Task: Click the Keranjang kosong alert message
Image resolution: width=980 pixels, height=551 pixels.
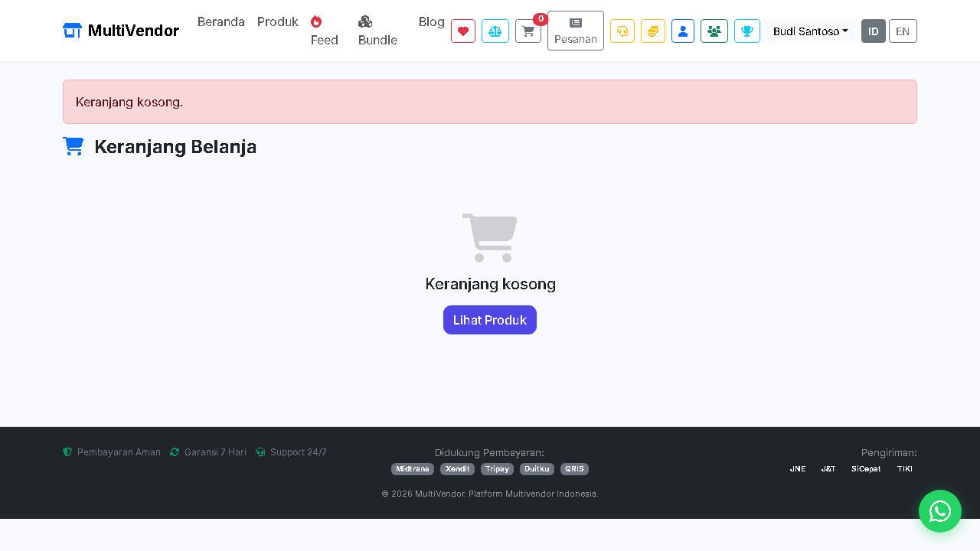Action: click(490, 102)
